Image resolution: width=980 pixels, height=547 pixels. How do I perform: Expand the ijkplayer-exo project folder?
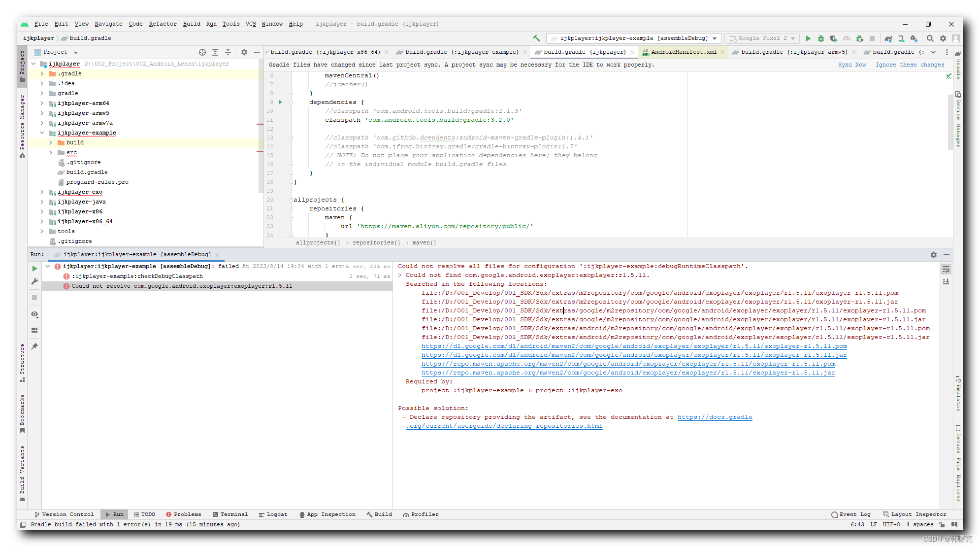pos(43,192)
